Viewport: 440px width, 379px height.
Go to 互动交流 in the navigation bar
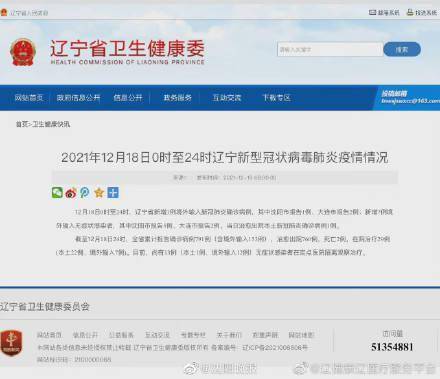[227, 98]
